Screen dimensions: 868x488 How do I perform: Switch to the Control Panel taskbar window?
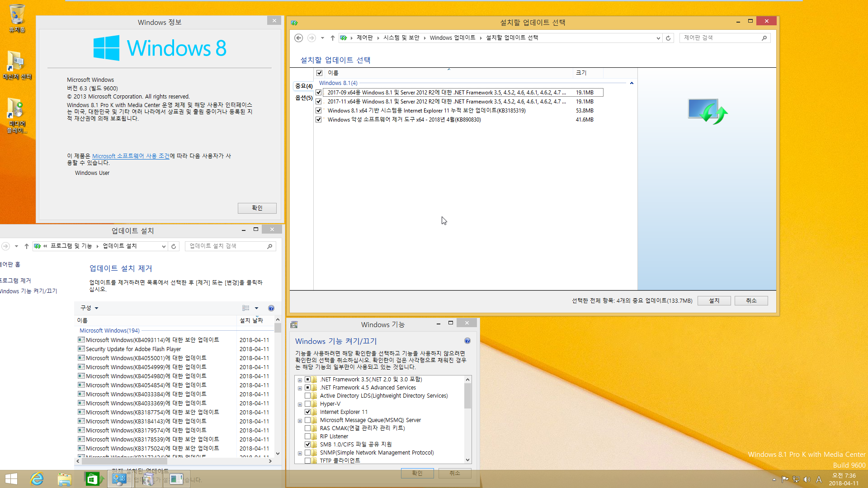[x=119, y=479]
